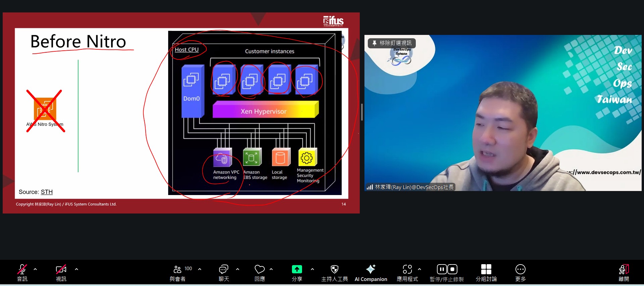Turn on the video camera
The width and height of the screenshot is (644, 286).
pyautogui.click(x=61, y=270)
